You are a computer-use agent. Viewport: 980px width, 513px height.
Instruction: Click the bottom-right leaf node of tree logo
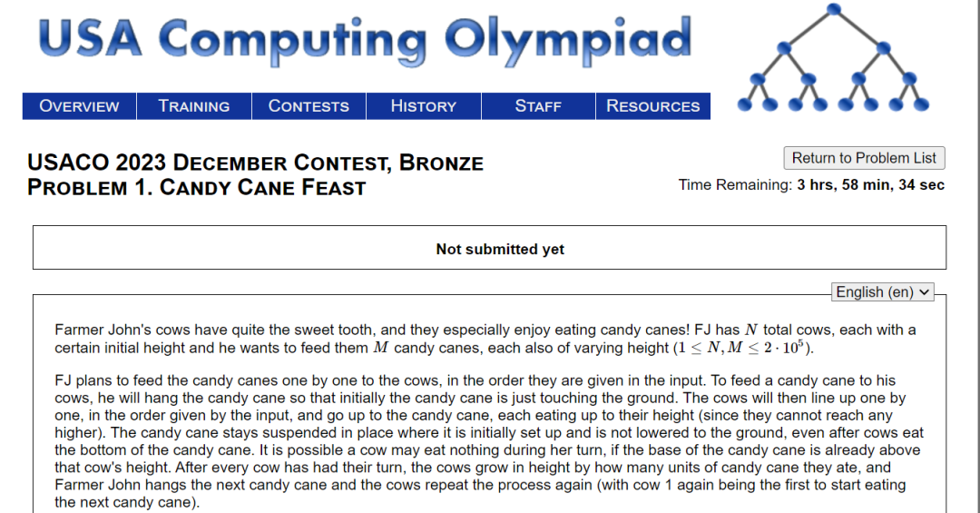pyautogui.click(x=921, y=105)
